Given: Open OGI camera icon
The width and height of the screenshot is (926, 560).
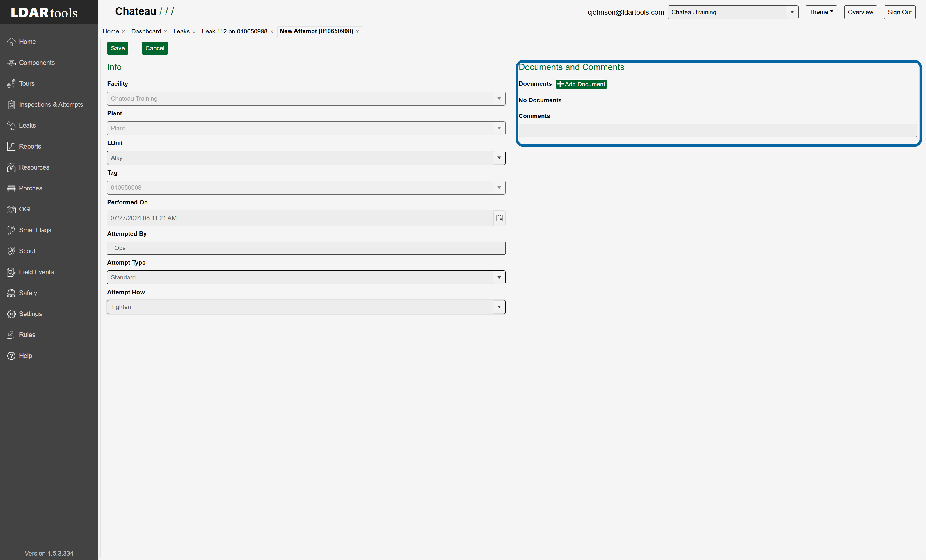Looking at the screenshot, I should tap(11, 209).
